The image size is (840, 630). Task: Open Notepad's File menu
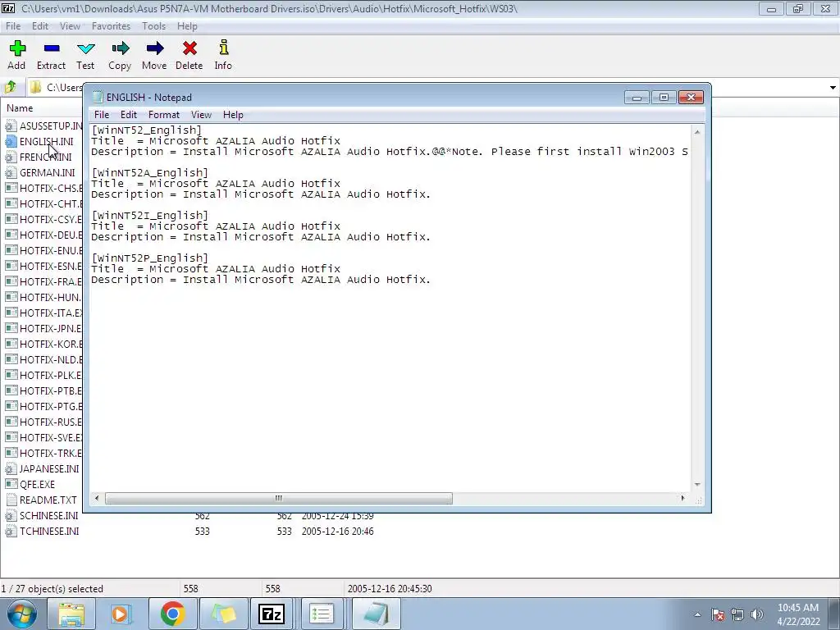[101, 115]
